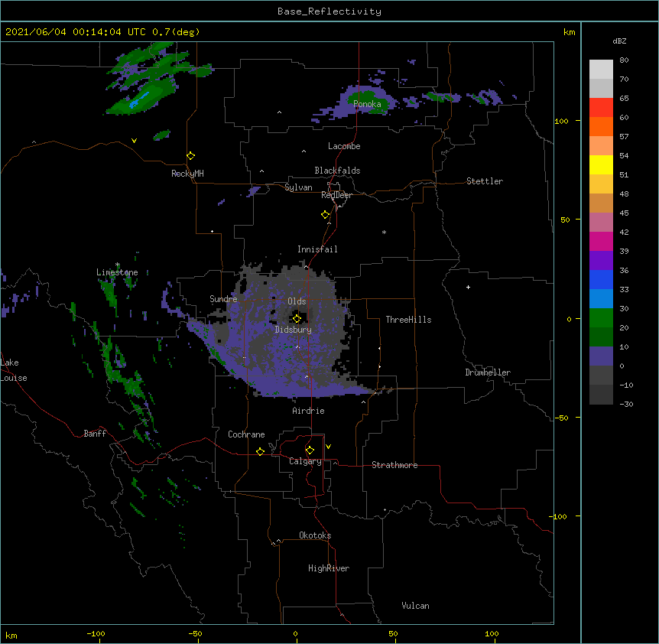Click the Calgary label
This screenshot has width=659, height=644.
pyautogui.click(x=306, y=461)
